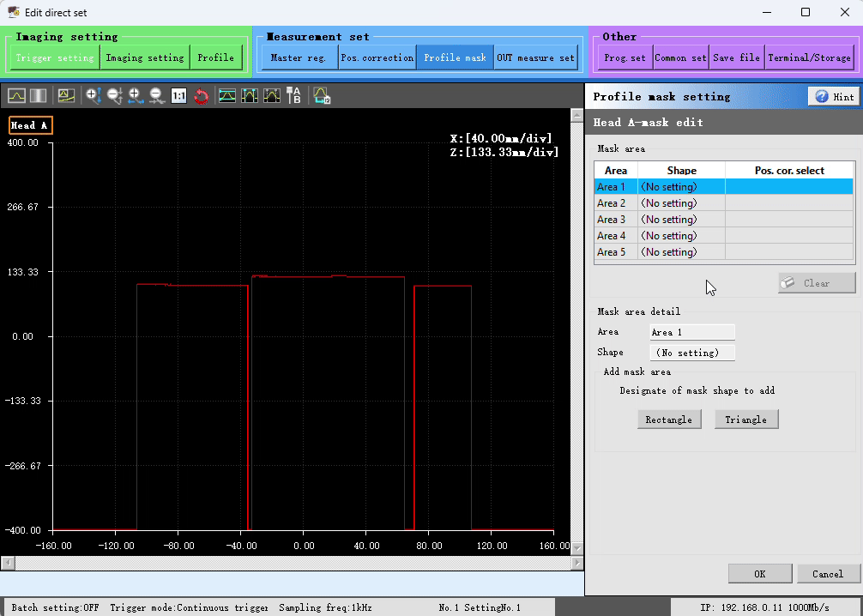Add a Triangle mask shape
Image resolution: width=863 pixels, height=616 pixels.
(x=745, y=420)
